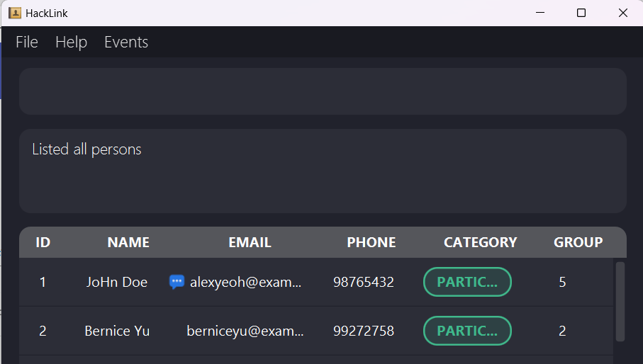This screenshot has width=643, height=364.
Task: Select the ID column header
Action: tap(43, 242)
